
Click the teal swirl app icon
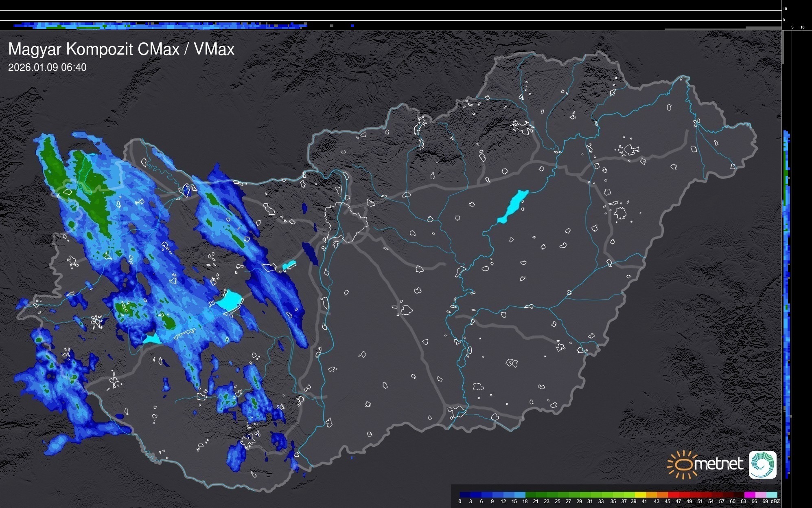[x=762, y=464]
